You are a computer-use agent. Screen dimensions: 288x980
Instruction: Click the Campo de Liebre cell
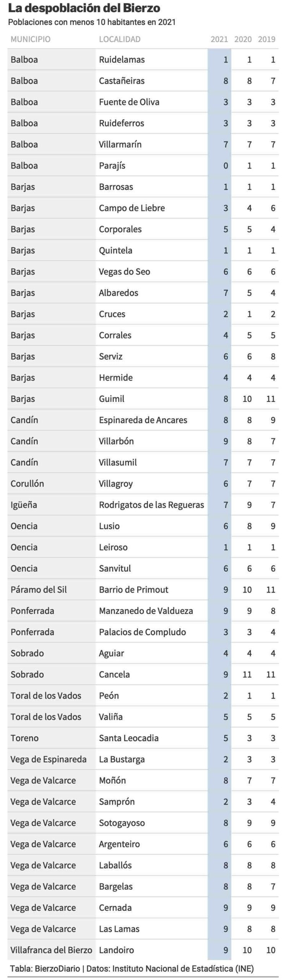152,208
